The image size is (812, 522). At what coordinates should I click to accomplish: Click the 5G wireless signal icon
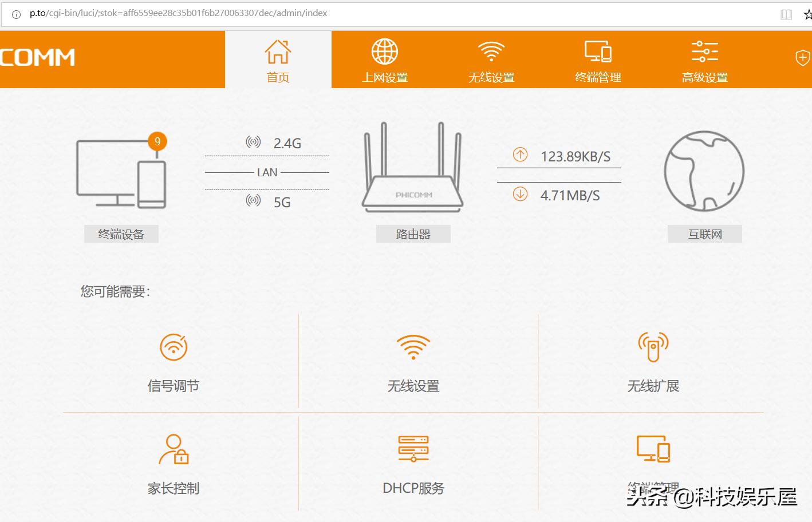coord(253,200)
